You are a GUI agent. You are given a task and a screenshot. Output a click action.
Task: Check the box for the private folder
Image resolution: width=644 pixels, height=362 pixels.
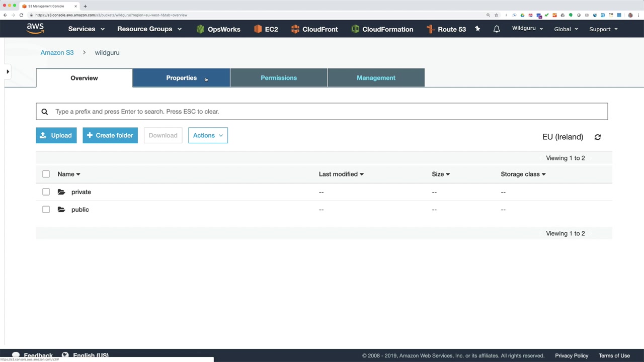point(46,192)
